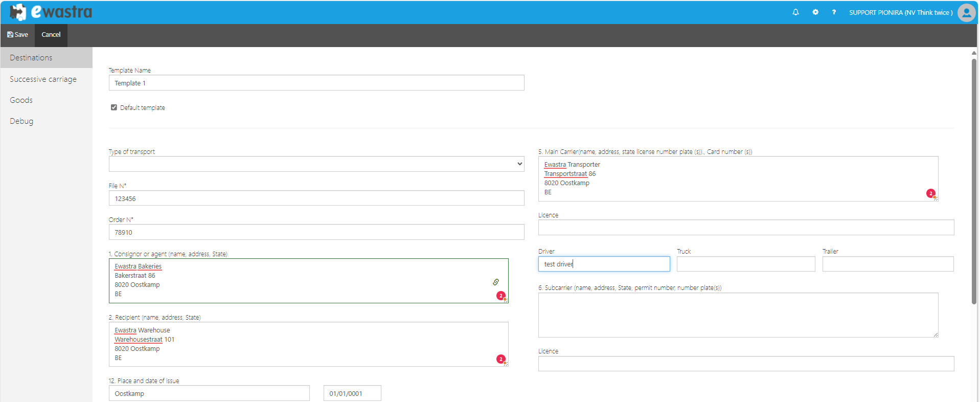980x402 pixels.
Task: Click red badge in Consignor field
Action: tap(501, 296)
